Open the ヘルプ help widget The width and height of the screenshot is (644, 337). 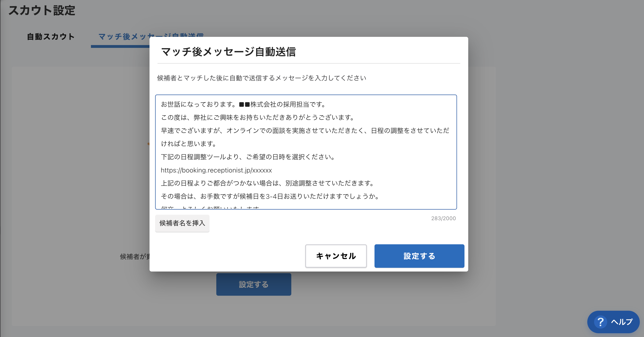(613, 322)
